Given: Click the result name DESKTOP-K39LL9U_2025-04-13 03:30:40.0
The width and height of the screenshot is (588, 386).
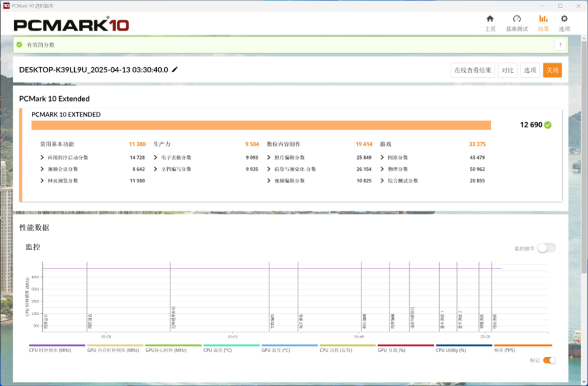Looking at the screenshot, I should [x=94, y=70].
